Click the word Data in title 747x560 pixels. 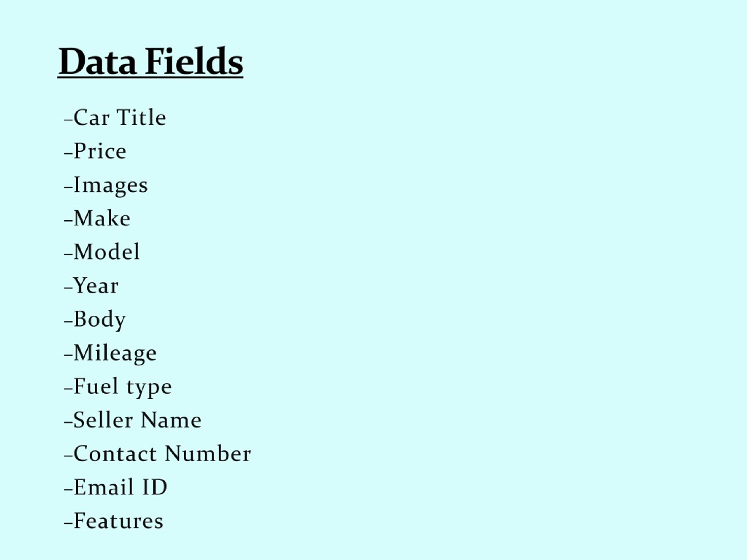pos(97,62)
